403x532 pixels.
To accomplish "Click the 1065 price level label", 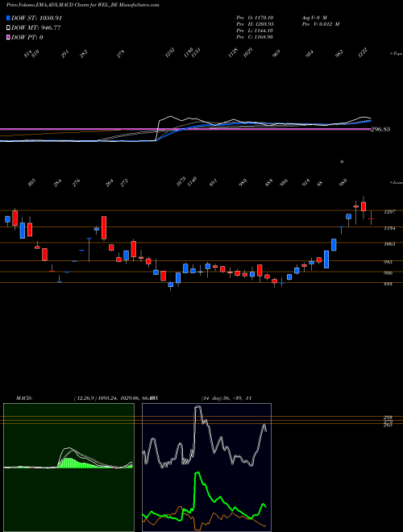I will coord(389,244).
